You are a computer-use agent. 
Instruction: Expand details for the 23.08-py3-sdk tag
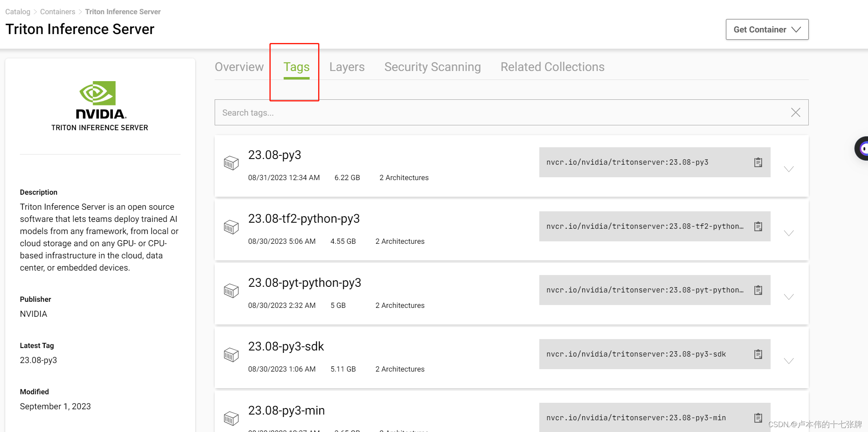(x=788, y=361)
